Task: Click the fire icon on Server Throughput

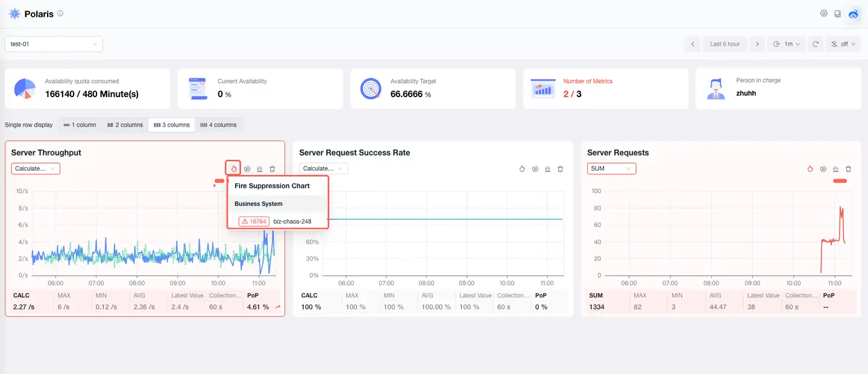Action: pos(234,169)
